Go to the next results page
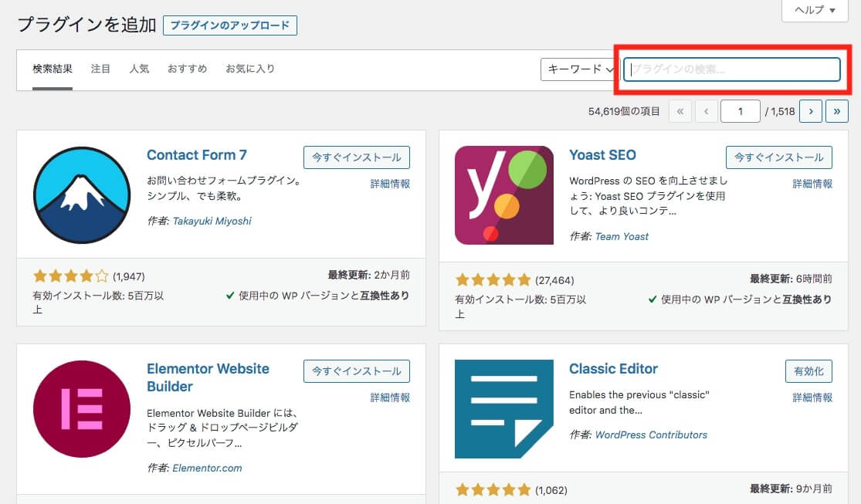The height and width of the screenshot is (504, 861). tap(811, 111)
